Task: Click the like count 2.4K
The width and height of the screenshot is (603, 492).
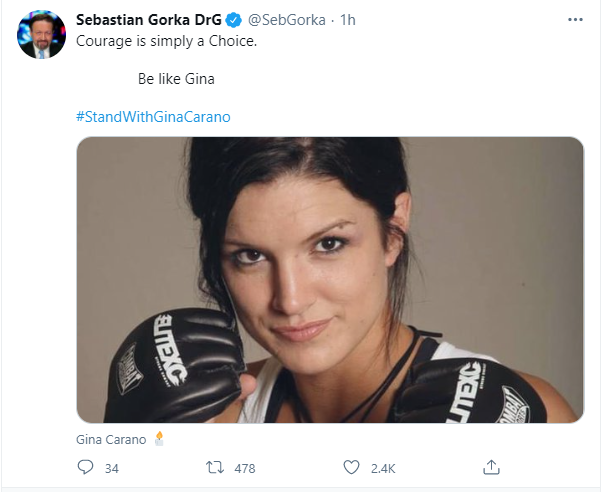Action: 384,468
